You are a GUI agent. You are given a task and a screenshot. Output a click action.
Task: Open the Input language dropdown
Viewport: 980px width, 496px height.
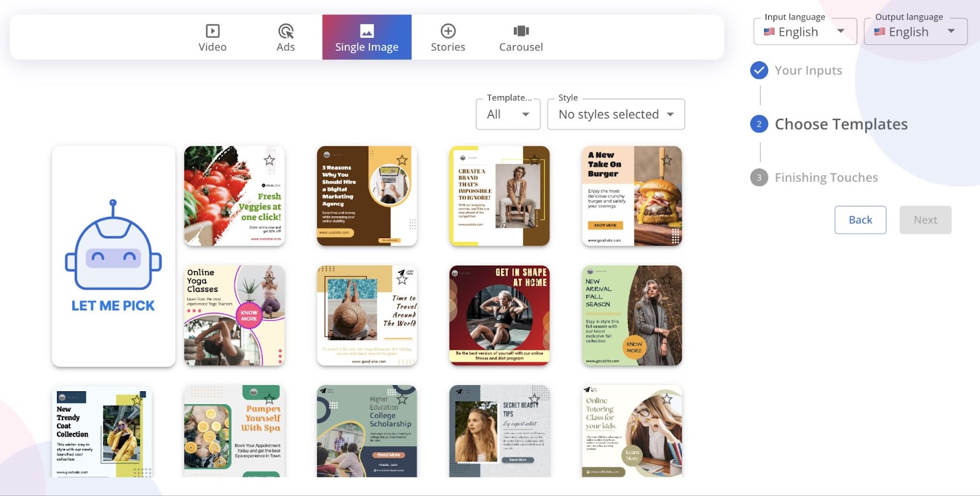805,32
